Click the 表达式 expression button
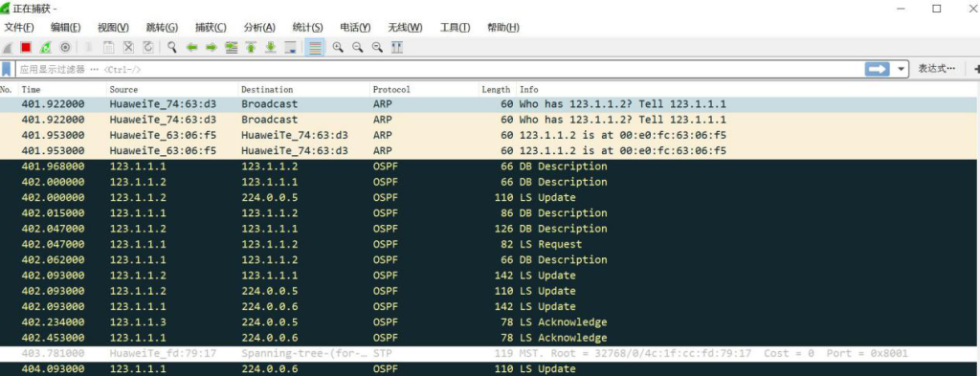Viewport: 980px width, 376px height. (936, 69)
